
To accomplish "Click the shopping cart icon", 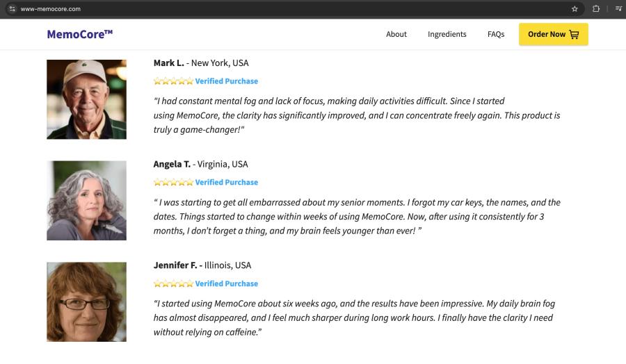I will click(x=574, y=34).
